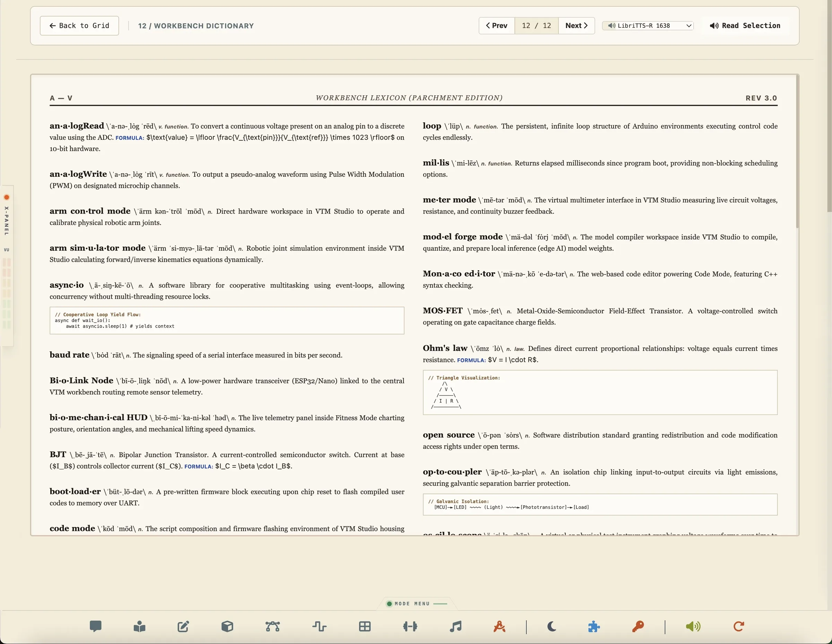832x644 pixels.
Task: Select the orange drafting compass icon
Action: (x=500, y=626)
